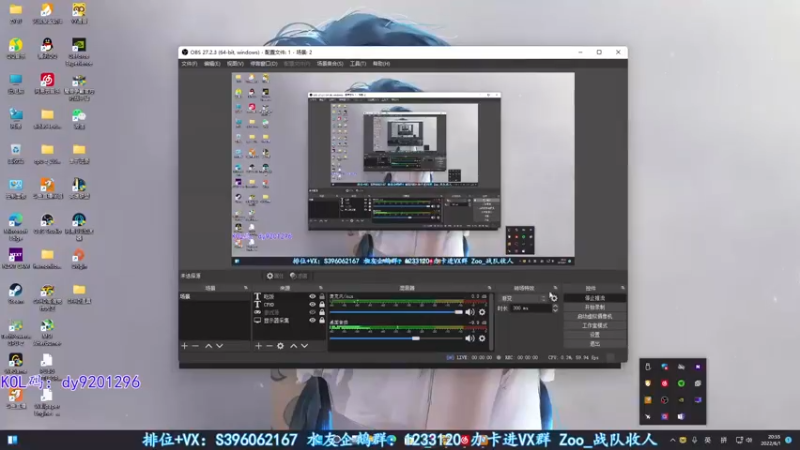Collapse the tray overflow chevron on taskbar
The width and height of the screenshot is (800, 450).
click(x=672, y=440)
